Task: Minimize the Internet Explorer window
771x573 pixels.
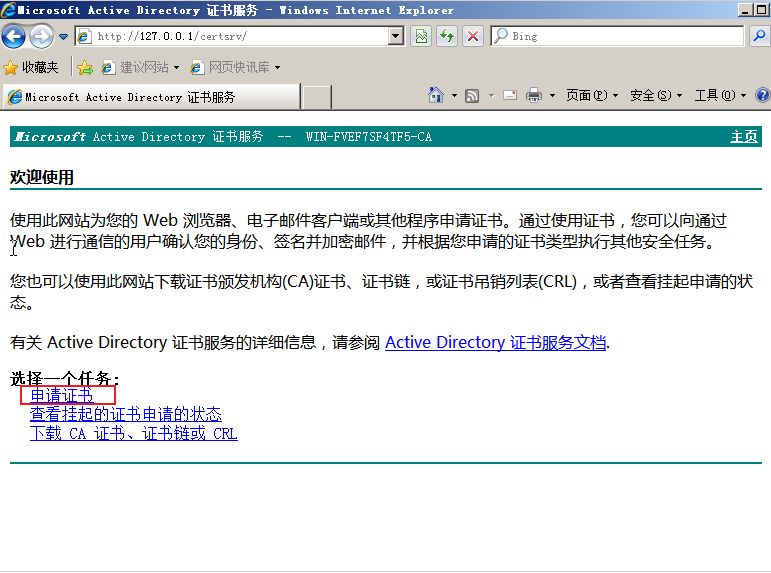Action: [746, 10]
